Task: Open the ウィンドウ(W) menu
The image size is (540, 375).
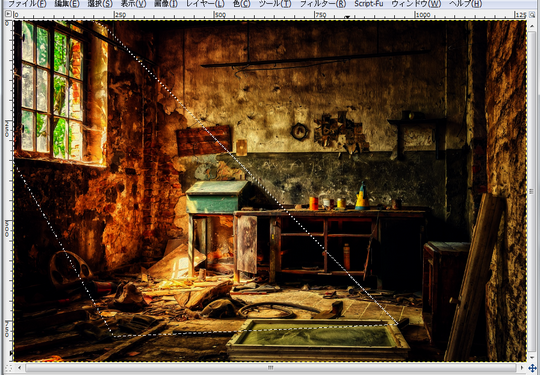Action: click(x=416, y=4)
